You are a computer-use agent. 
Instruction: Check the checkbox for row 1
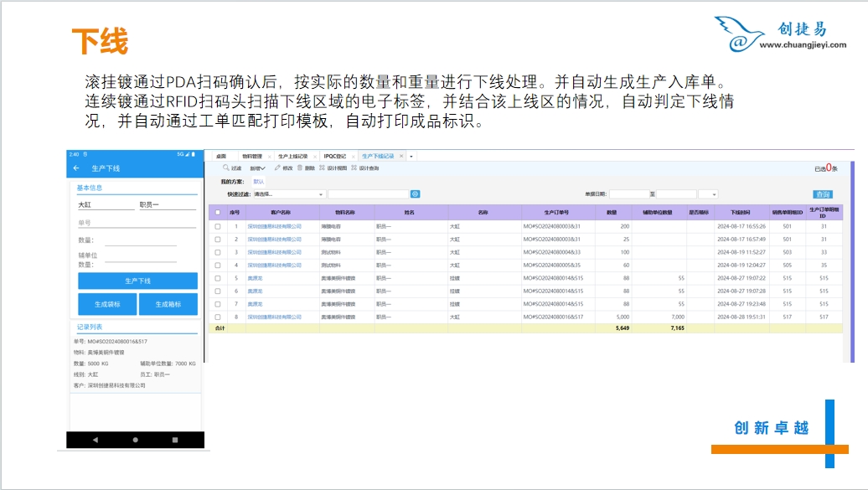[218, 226]
